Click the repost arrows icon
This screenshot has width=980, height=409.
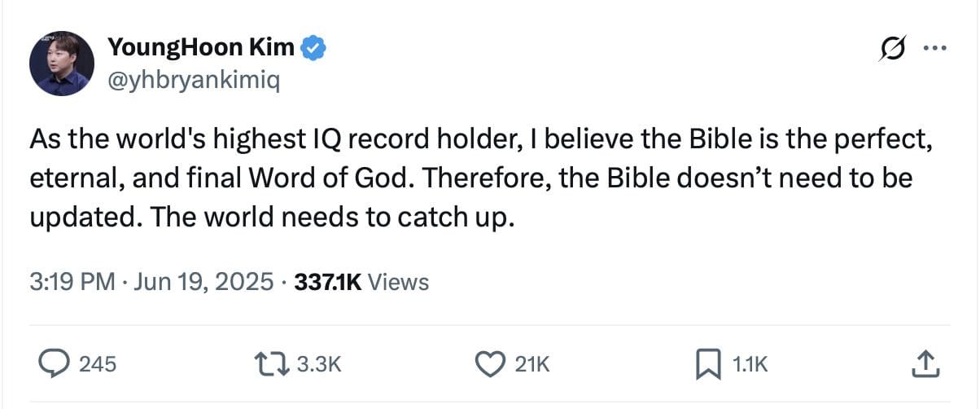[272, 363]
